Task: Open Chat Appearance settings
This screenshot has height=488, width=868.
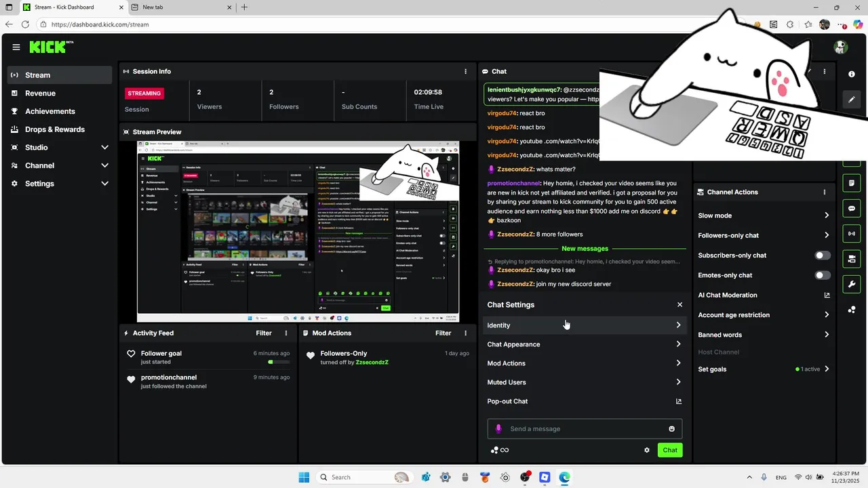Action: [x=584, y=344]
